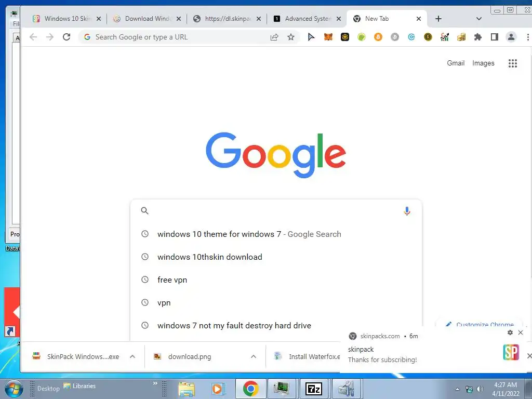Click the back navigation arrow

[x=33, y=37]
